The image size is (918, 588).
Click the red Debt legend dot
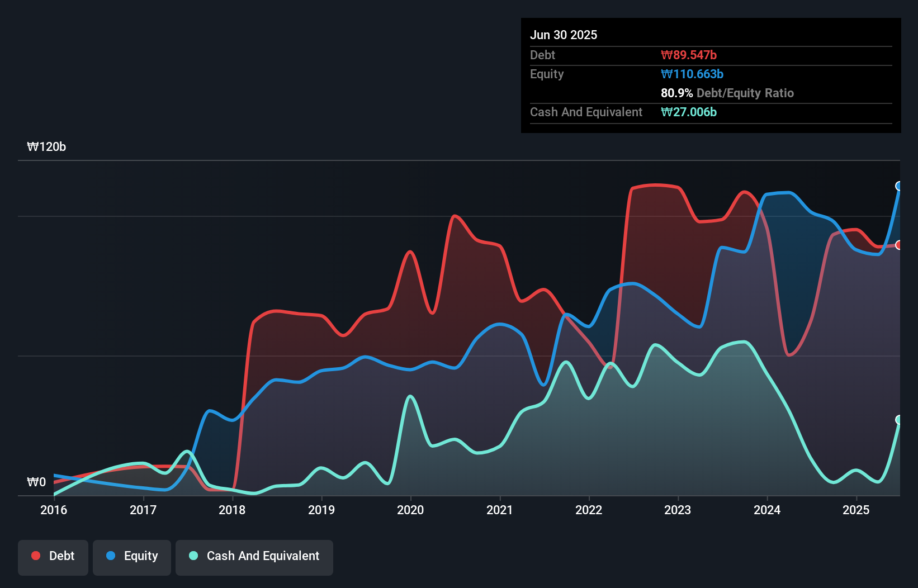[36, 556]
